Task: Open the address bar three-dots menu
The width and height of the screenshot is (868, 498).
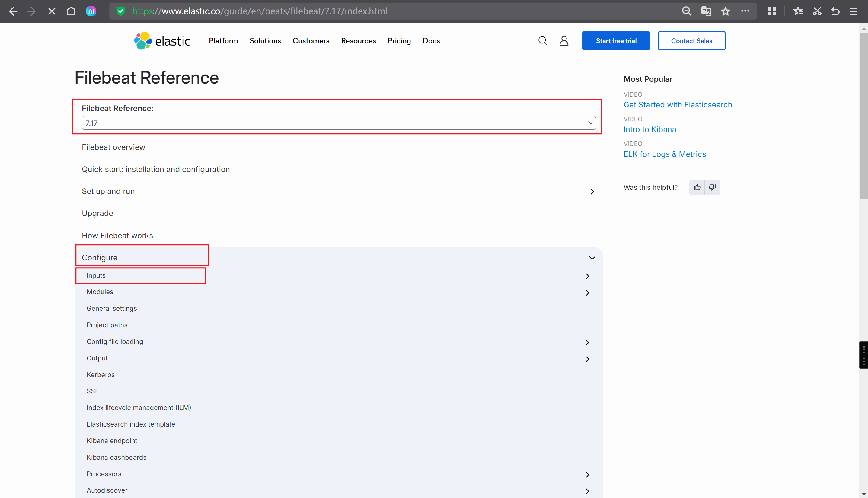Action: 745,11
